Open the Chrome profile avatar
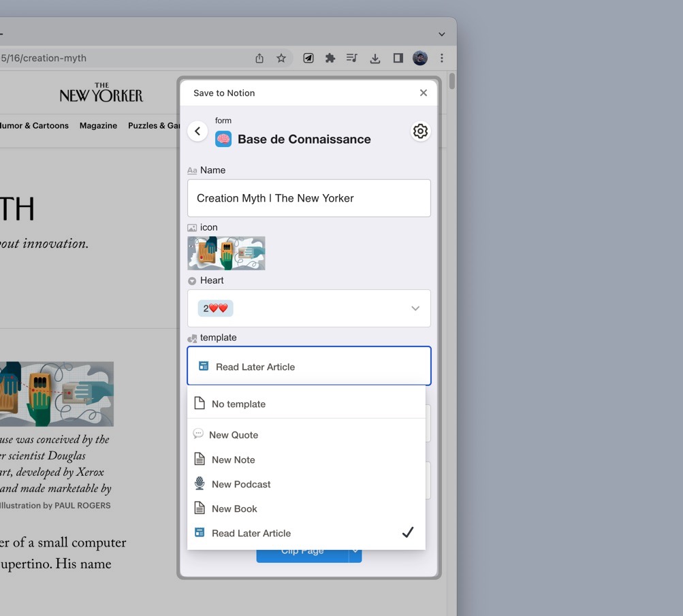 coord(420,58)
